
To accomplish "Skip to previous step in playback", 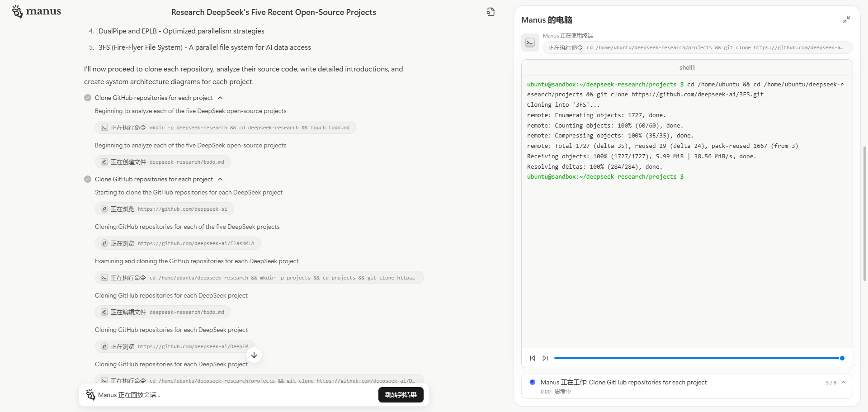I will tap(533, 358).
